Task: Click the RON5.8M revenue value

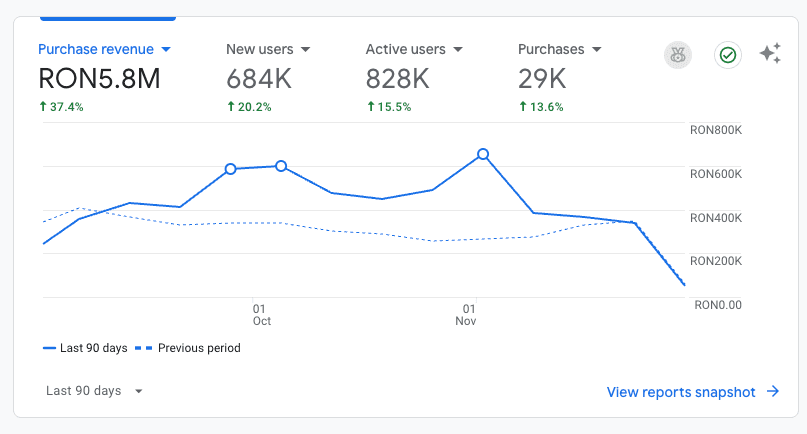Action: (99, 79)
